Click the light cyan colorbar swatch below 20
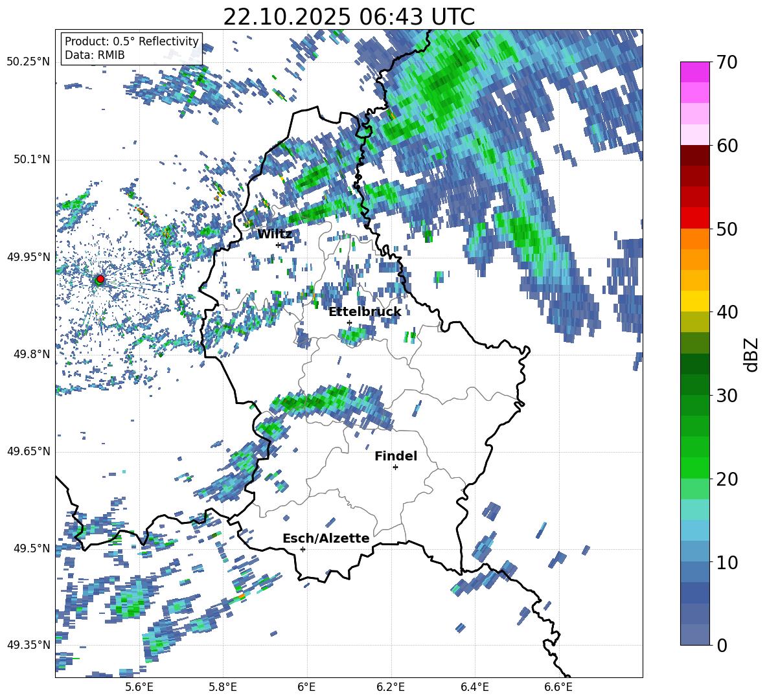The height and width of the screenshot is (700, 767). coord(694,510)
